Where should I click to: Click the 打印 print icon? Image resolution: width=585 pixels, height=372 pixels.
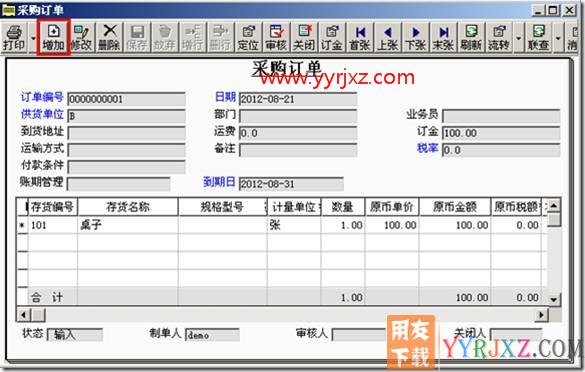click(x=15, y=38)
